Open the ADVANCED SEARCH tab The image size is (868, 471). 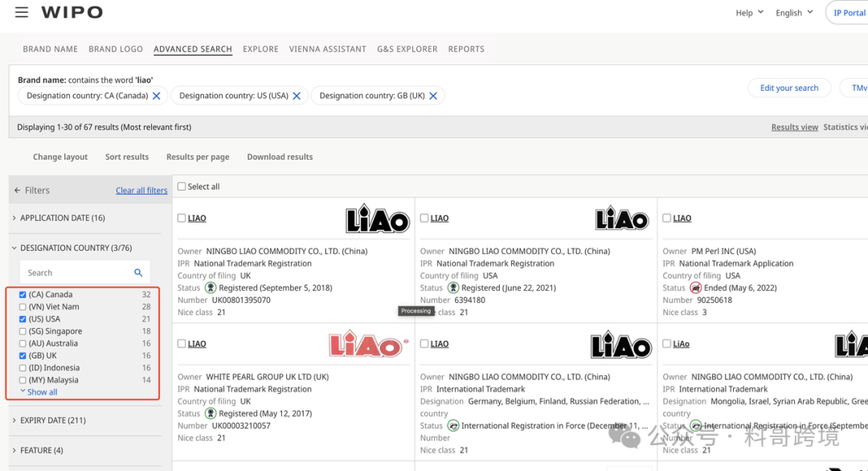point(193,49)
